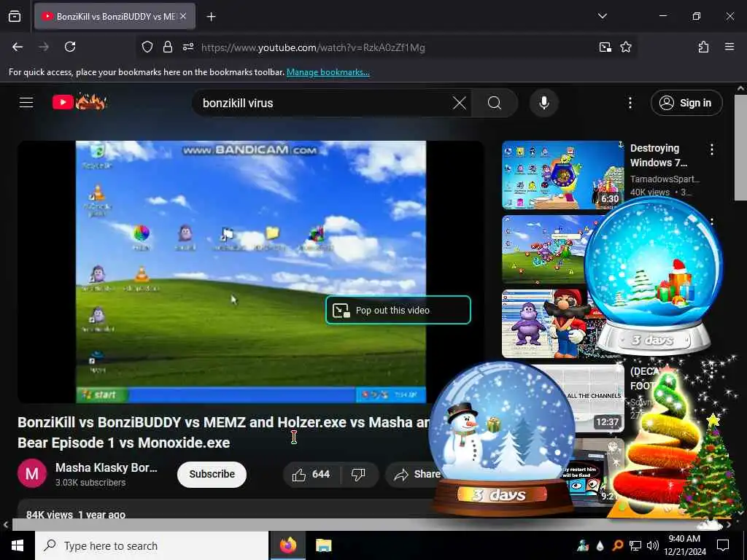Open Destroying Windows 7 video thumbnail
This screenshot has width=747, height=560.
click(x=562, y=175)
